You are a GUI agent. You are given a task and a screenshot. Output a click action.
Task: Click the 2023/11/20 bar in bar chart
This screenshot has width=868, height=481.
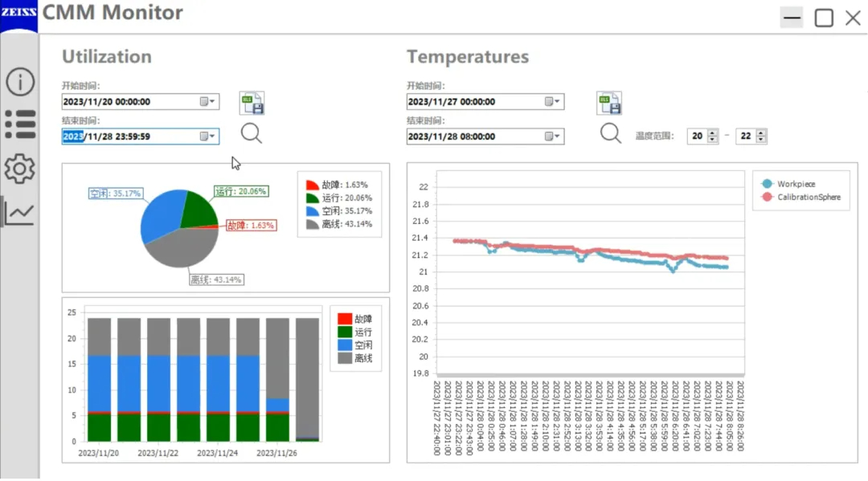tap(99, 379)
